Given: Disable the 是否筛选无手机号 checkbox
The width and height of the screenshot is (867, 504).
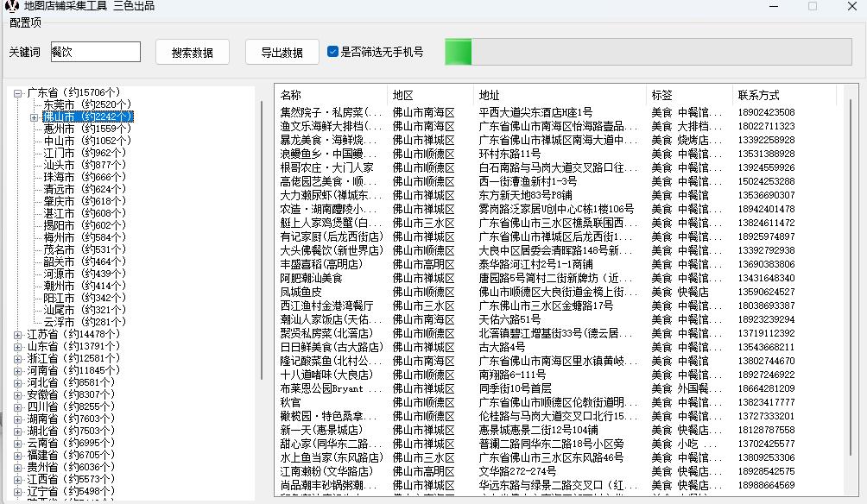Looking at the screenshot, I should point(332,51).
